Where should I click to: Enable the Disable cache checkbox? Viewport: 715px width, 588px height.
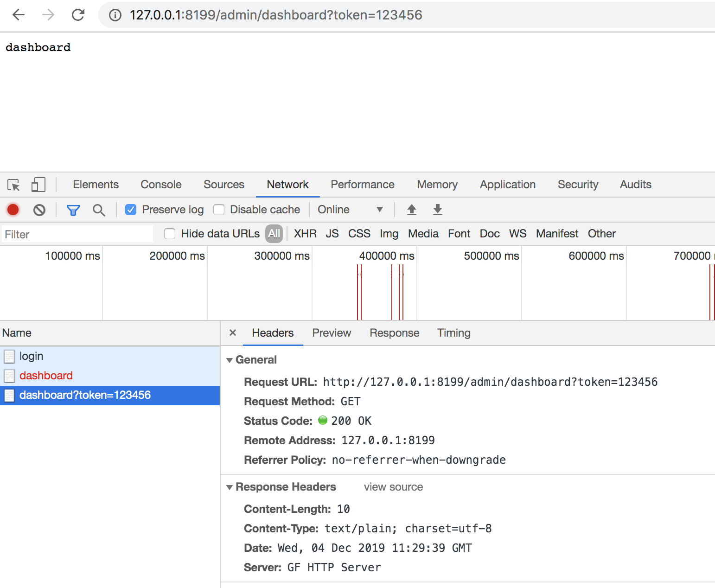[x=219, y=210]
